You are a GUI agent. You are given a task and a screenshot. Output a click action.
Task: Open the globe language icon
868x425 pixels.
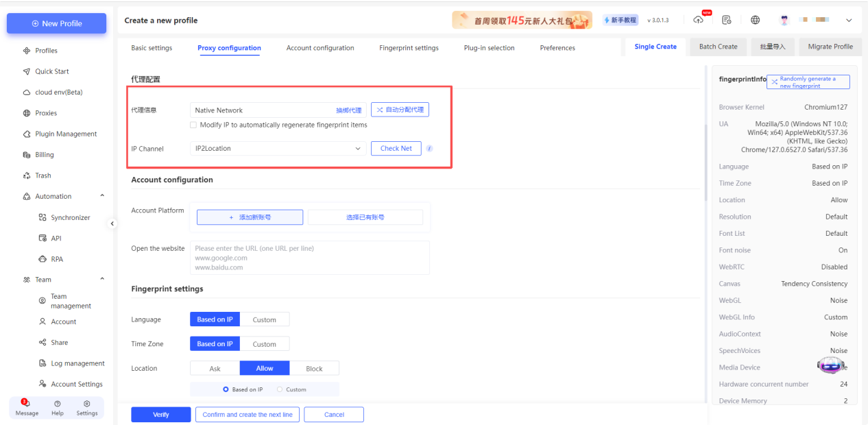(755, 20)
